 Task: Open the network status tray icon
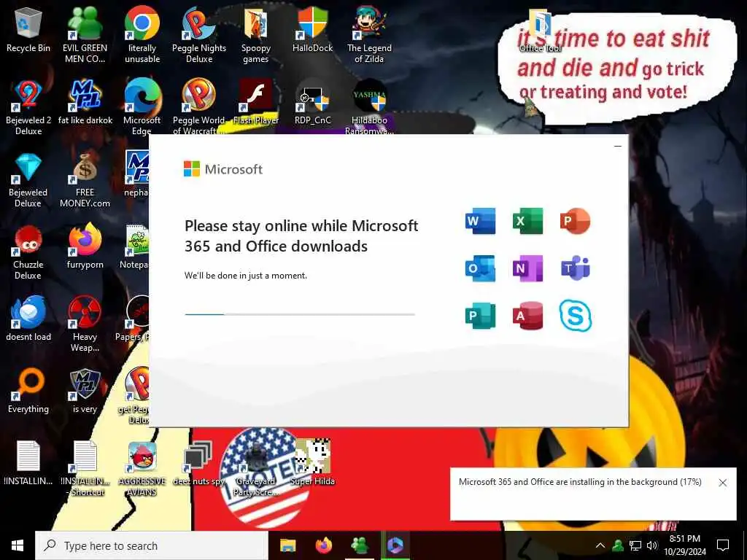click(635, 545)
